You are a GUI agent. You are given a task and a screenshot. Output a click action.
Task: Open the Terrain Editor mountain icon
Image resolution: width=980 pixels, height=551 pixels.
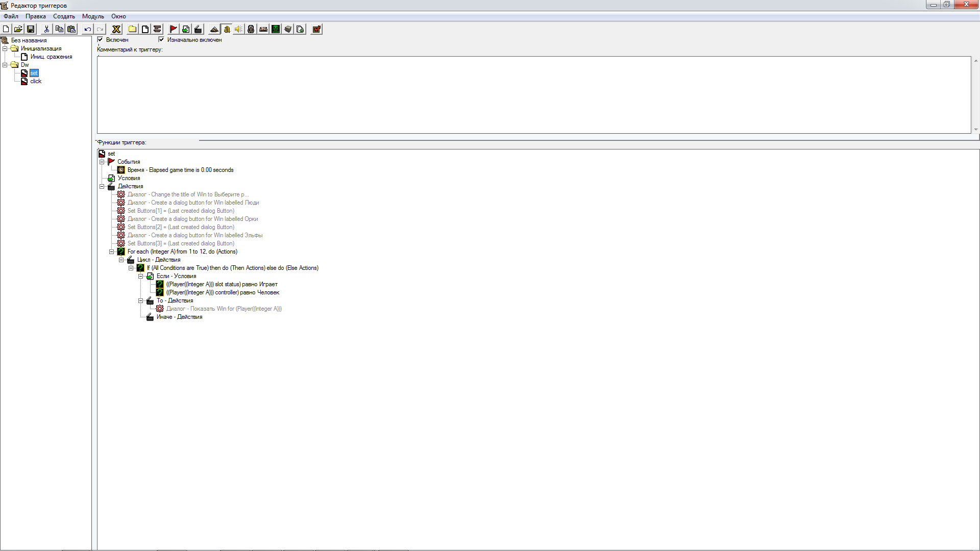click(x=214, y=29)
